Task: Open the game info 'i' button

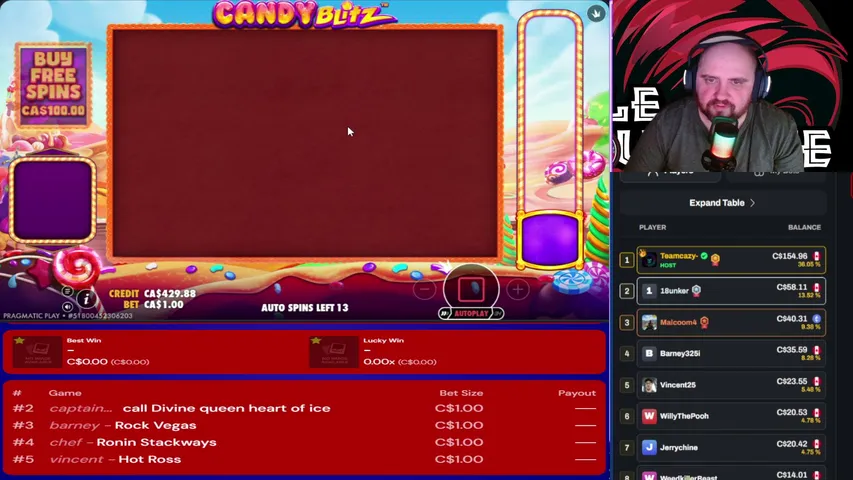Action: click(x=86, y=298)
